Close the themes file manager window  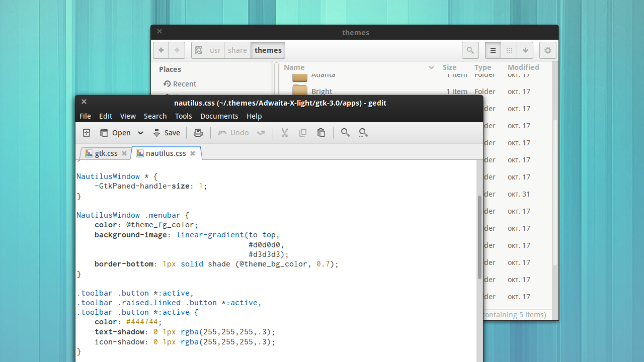tap(159, 31)
